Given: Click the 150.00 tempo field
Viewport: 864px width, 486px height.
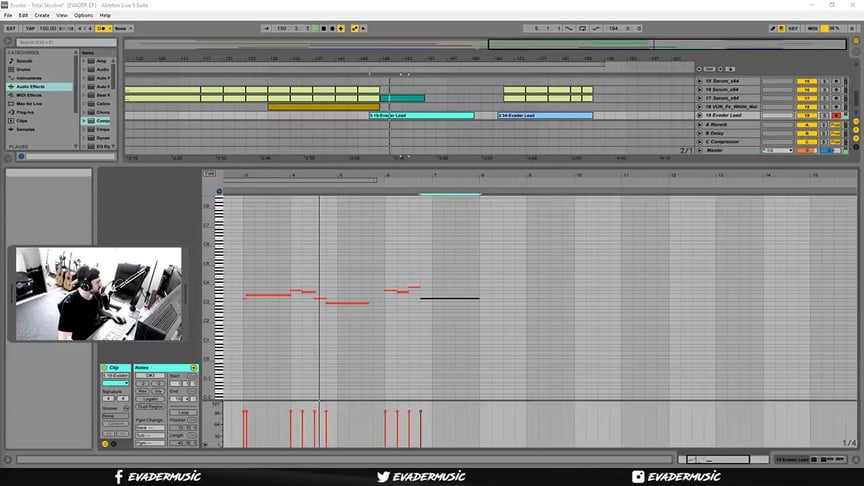Looking at the screenshot, I should (x=48, y=28).
